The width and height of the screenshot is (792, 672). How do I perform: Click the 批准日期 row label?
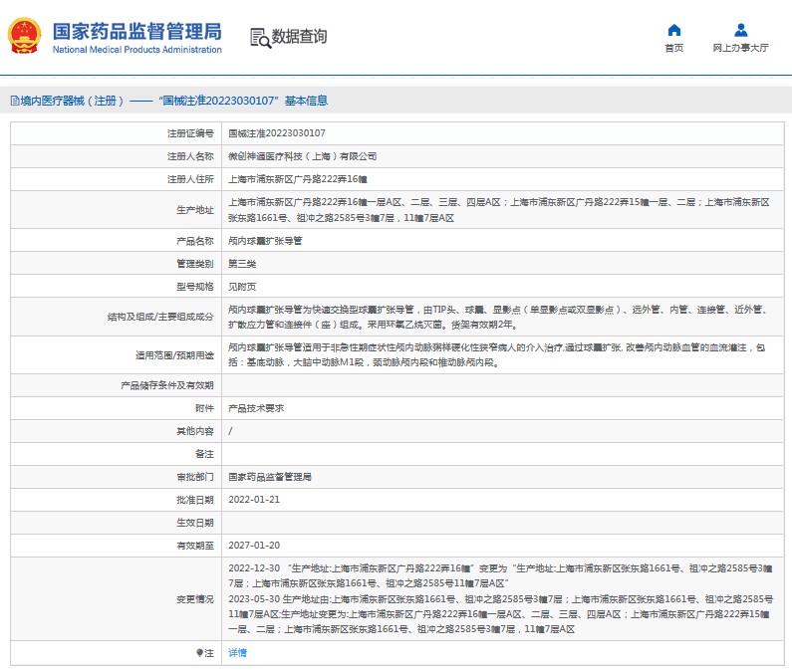[x=195, y=500]
